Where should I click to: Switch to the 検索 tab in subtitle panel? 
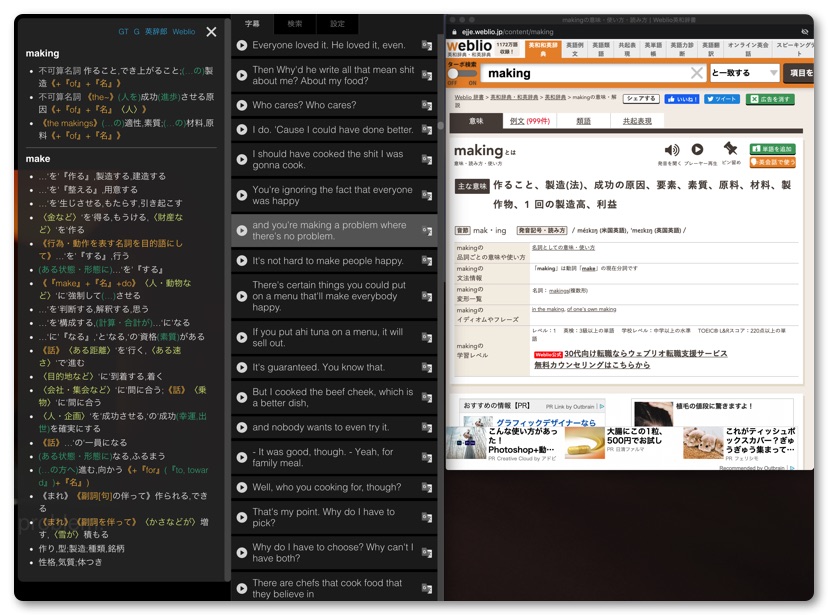(295, 23)
